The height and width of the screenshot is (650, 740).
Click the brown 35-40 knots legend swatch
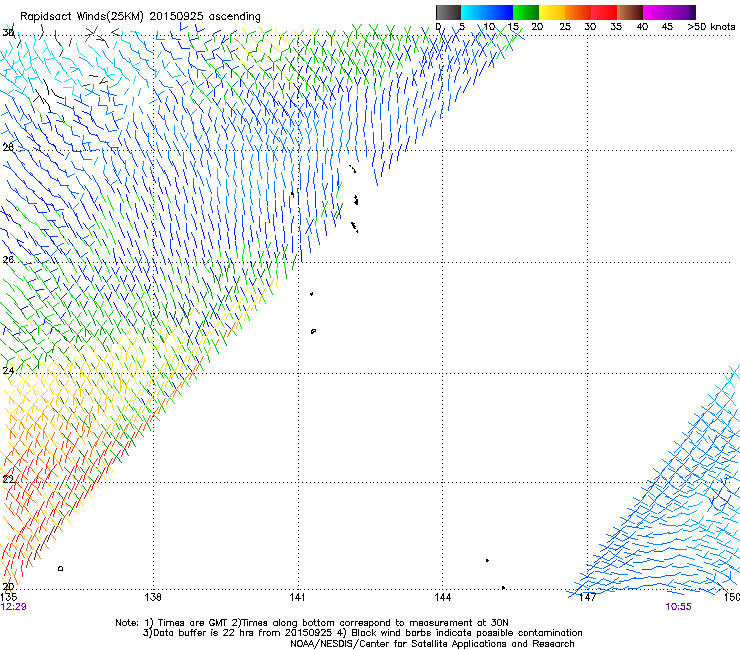pos(630,12)
